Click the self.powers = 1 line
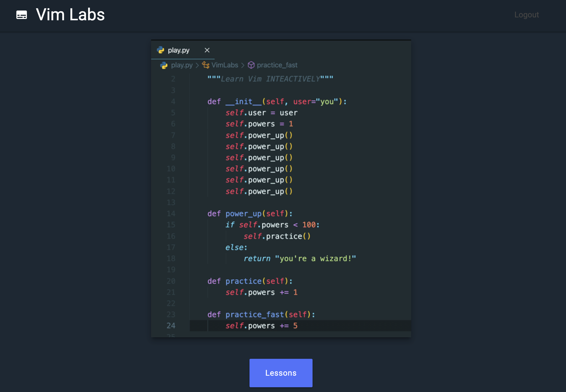 259,124
